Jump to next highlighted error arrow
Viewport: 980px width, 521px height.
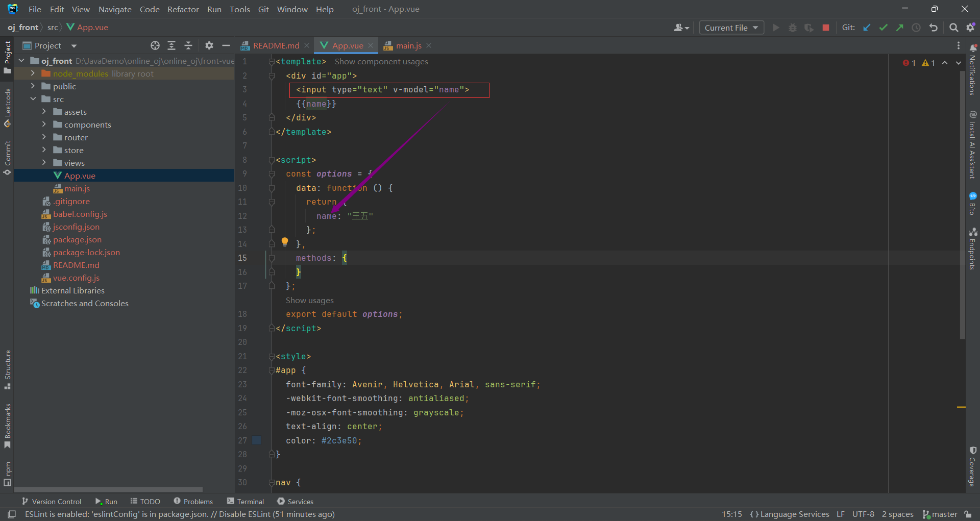pos(959,63)
